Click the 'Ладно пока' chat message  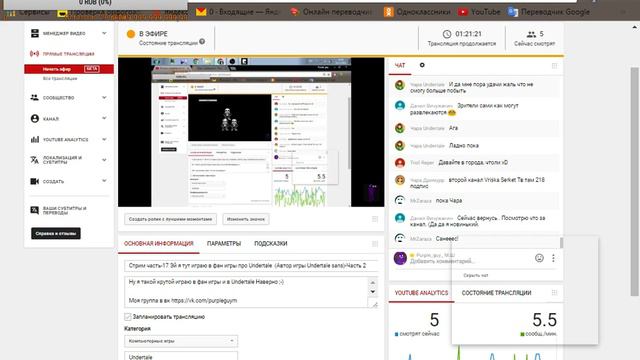(464, 145)
